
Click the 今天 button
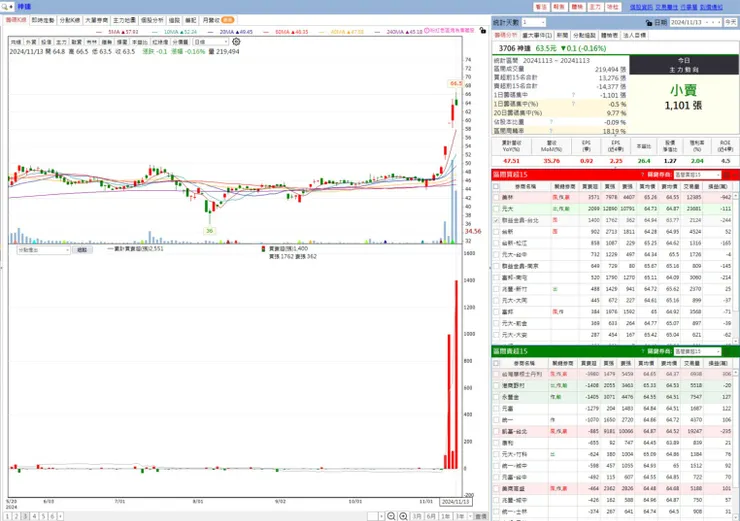click(731, 22)
